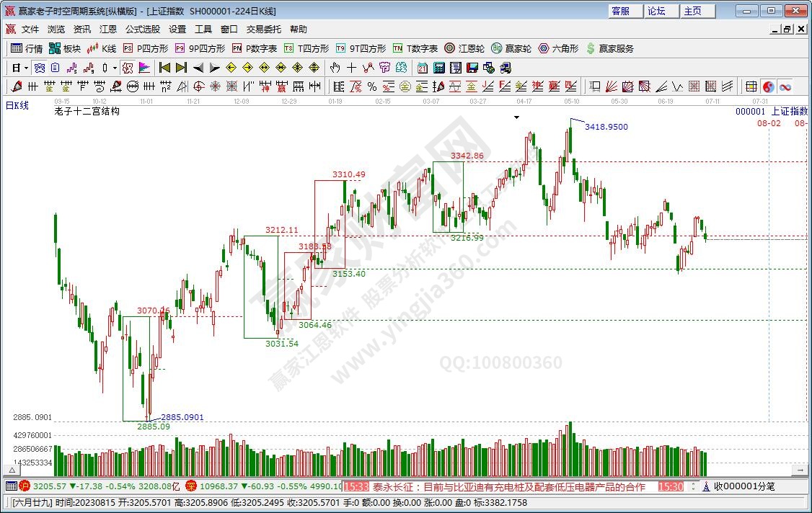The image size is (812, 513).
Task: Click the save floppy disk icon
Action: pyautogui.click(x=472, y=68)
